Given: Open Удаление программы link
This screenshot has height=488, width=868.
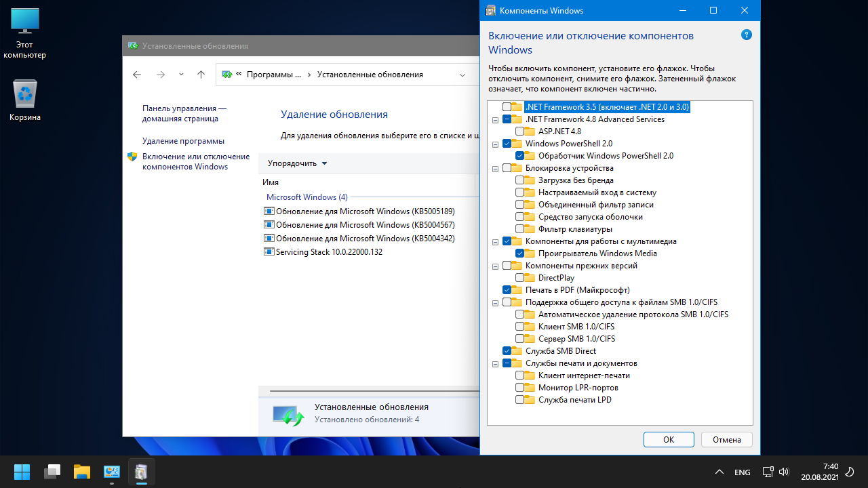Looking at the screenshot, I should pos(183,141).
